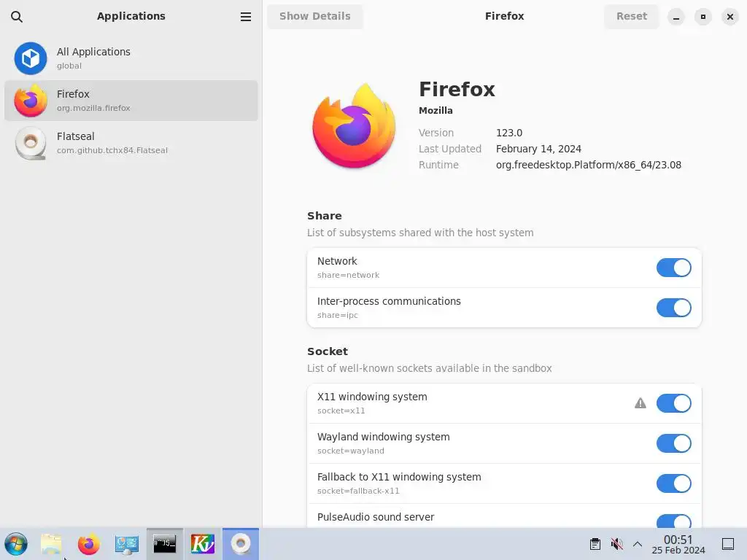The image size is (747, 560).
Task: Toggle X11 windowing system switch
Action: 673,403
